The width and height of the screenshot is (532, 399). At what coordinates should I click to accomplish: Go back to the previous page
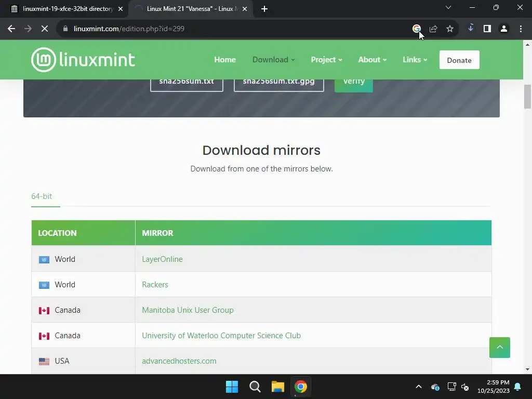point(11,29)
